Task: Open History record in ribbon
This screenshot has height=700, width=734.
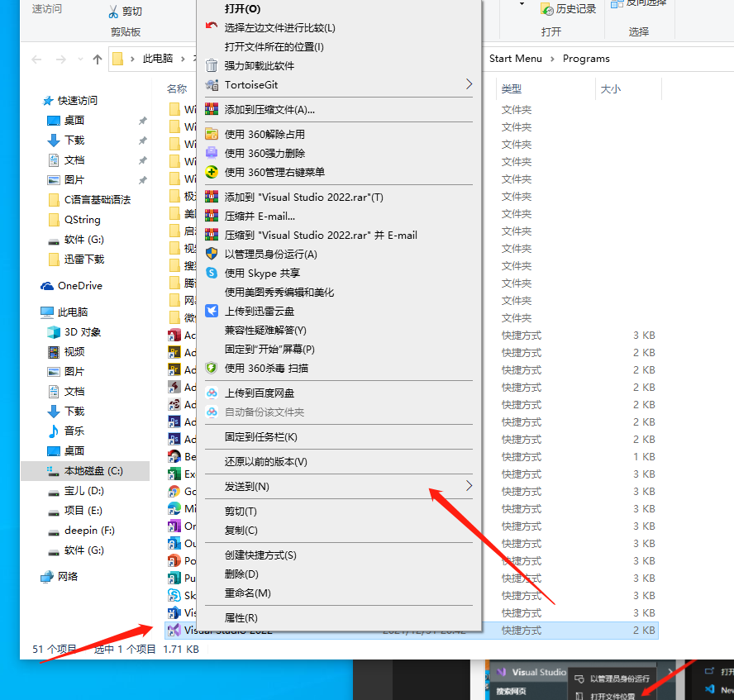Action: [569, 9]
